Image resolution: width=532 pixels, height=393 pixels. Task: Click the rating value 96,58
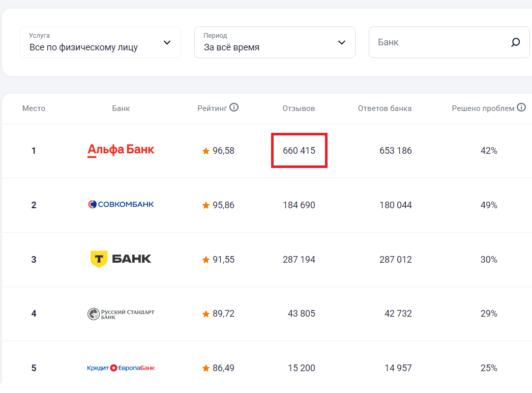224,151
